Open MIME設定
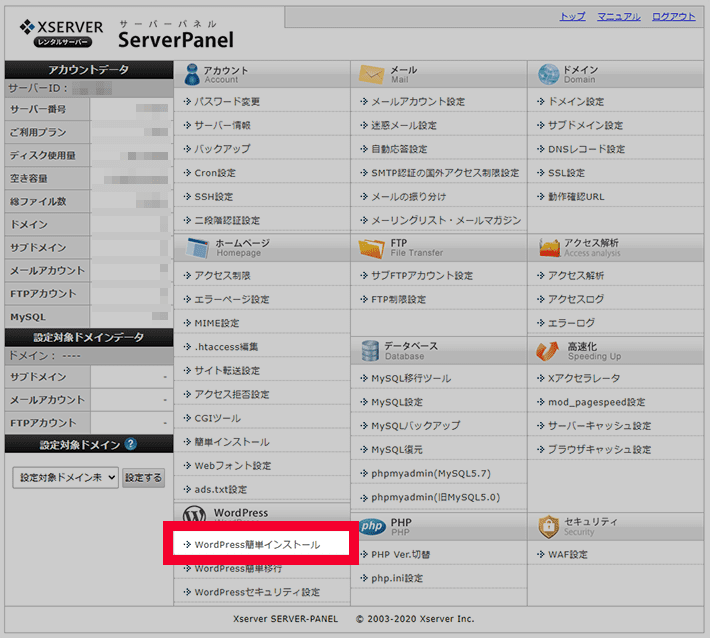 (217, 323)
